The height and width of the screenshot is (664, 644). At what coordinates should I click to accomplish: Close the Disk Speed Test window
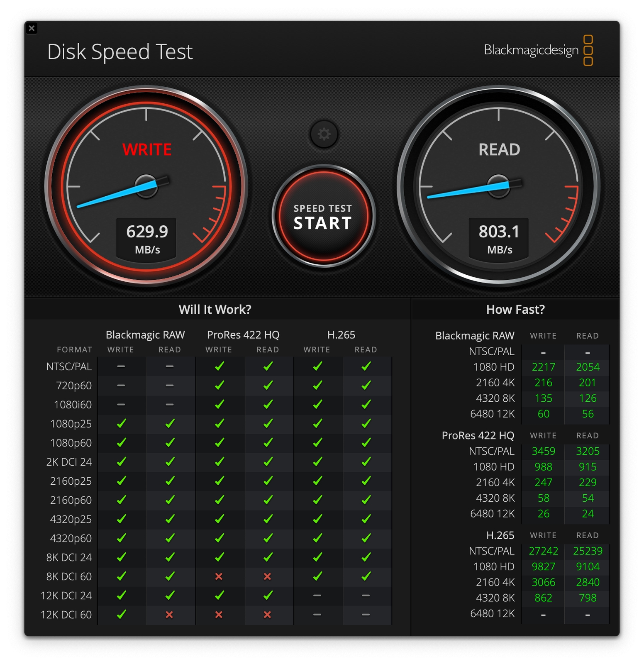32,28
